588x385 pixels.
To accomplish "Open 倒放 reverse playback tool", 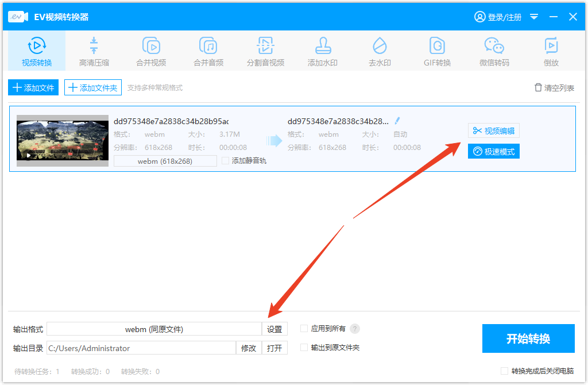I will 551,51.
